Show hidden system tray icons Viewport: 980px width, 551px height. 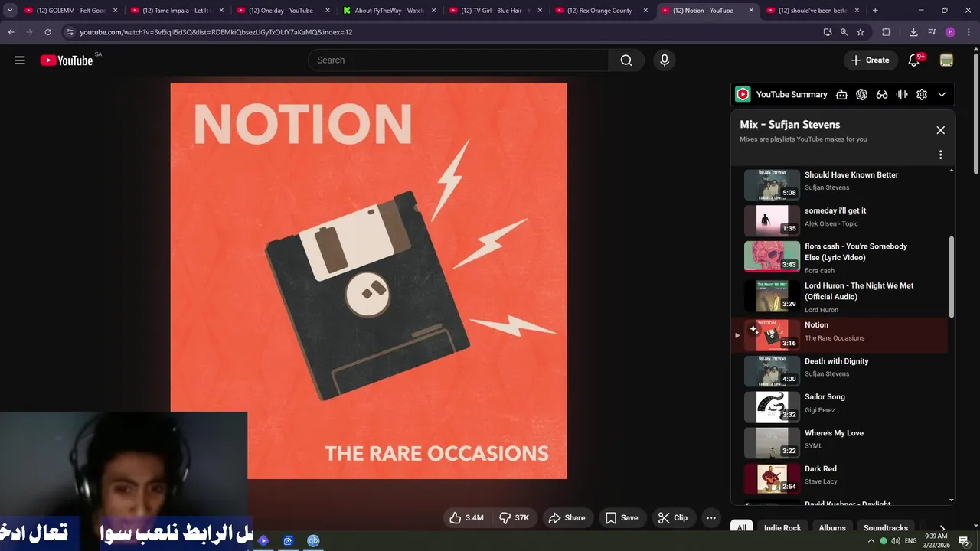point(871,541)
